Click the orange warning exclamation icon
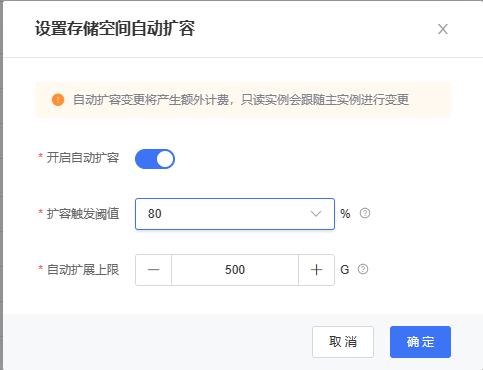The height and width of the screenshot is (370, 483). (58, 100)
